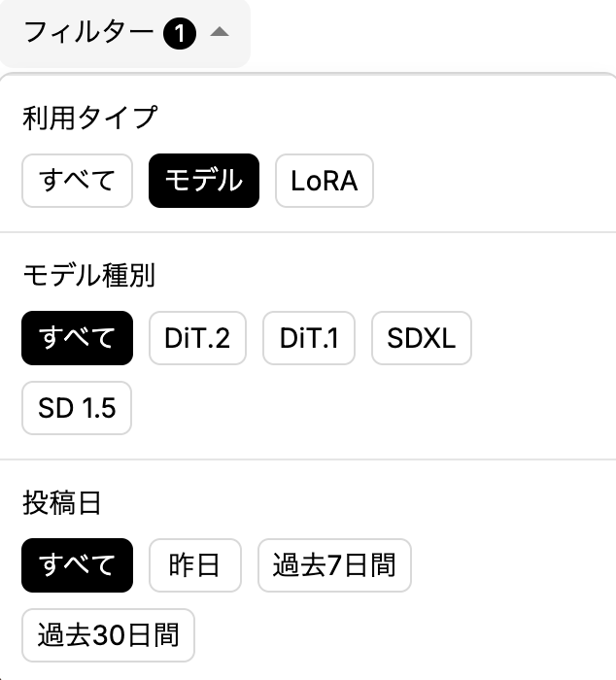Click the active filter count badge

181,34
